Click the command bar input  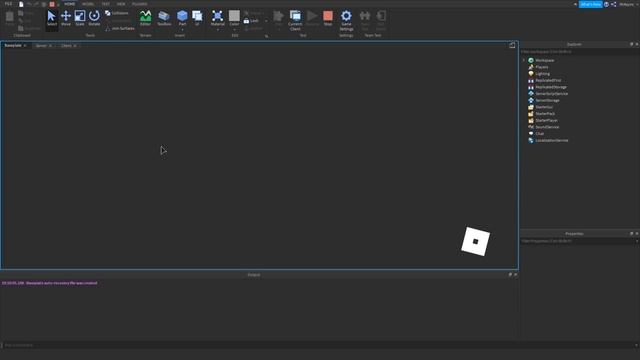[x=318, y=345]
